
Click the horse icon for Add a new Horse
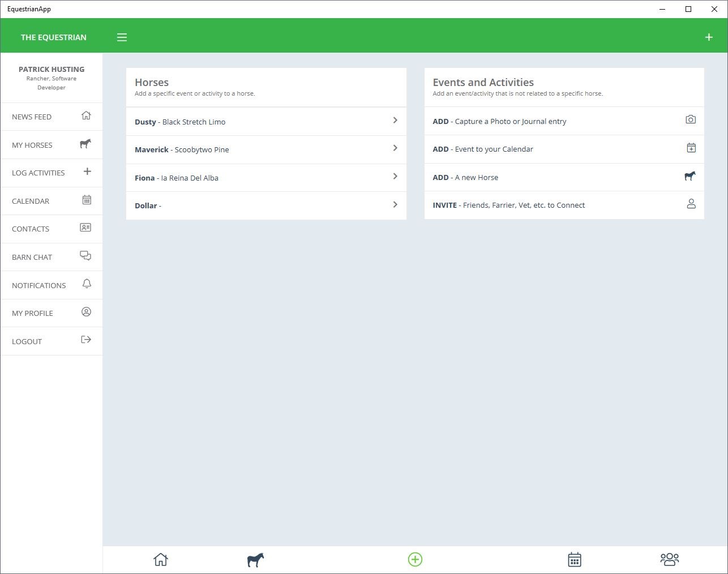pyautogui.click(x=690, y=176)
